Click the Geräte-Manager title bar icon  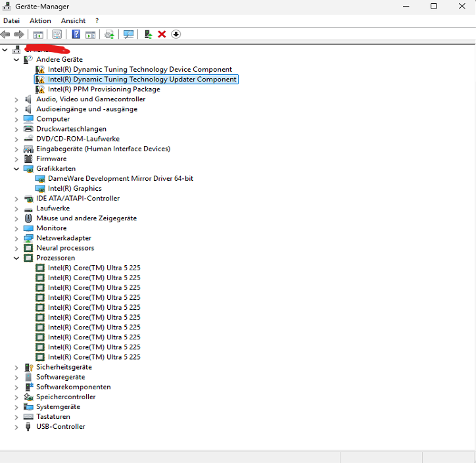click(7, 6)
